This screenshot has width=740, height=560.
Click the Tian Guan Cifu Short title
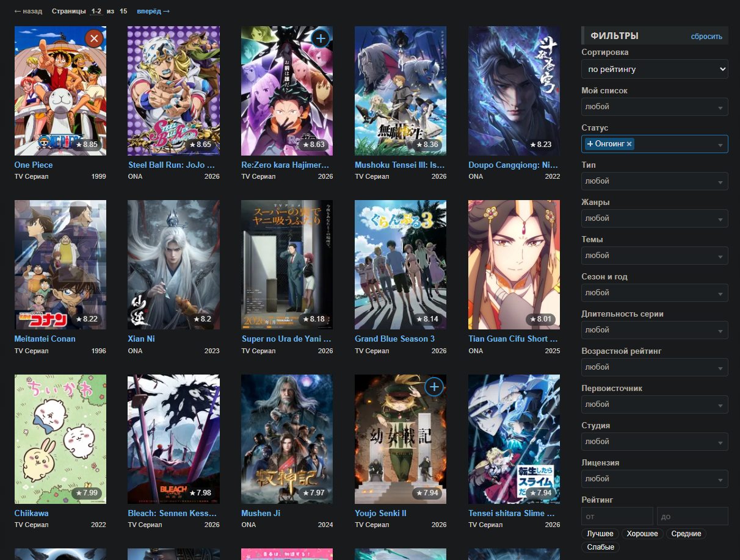pos(513,339)
